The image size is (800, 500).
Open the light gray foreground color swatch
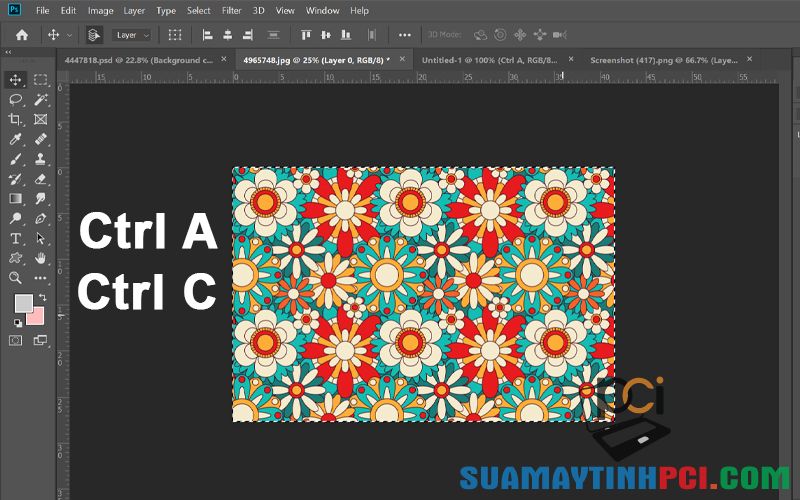coord(22,302)
